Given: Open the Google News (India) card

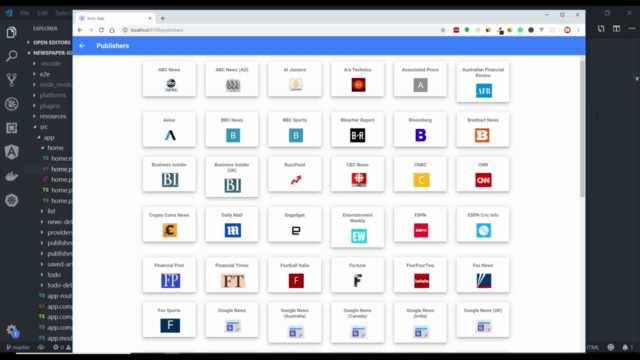Looking at the screenshot, I should click(420, 322).
